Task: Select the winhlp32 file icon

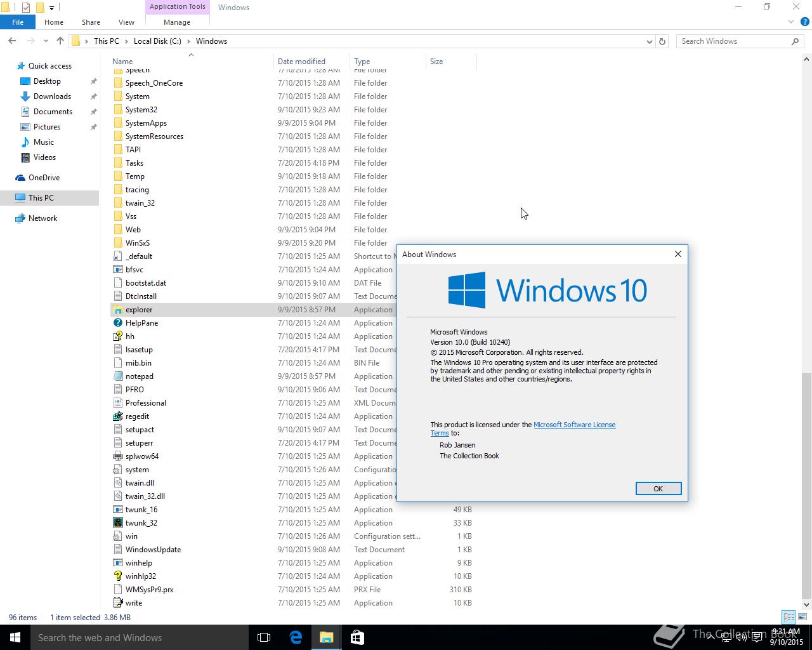Action: click(x=117, y=576)
